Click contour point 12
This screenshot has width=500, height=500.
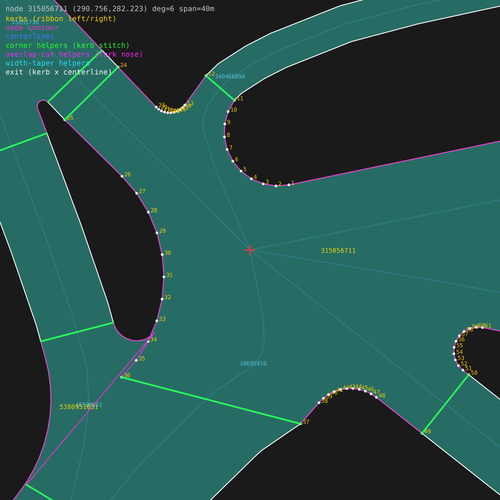pyautogui.click(x=206, y=76)
